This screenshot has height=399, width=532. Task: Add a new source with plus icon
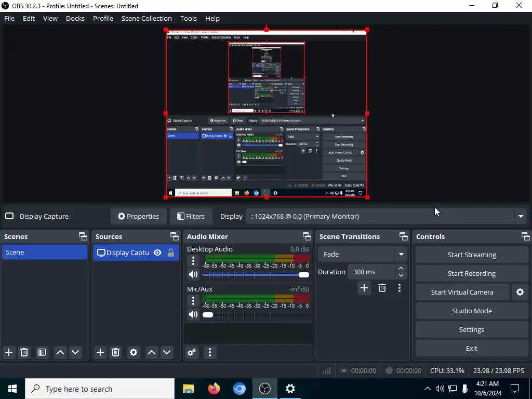click(100, 352)
